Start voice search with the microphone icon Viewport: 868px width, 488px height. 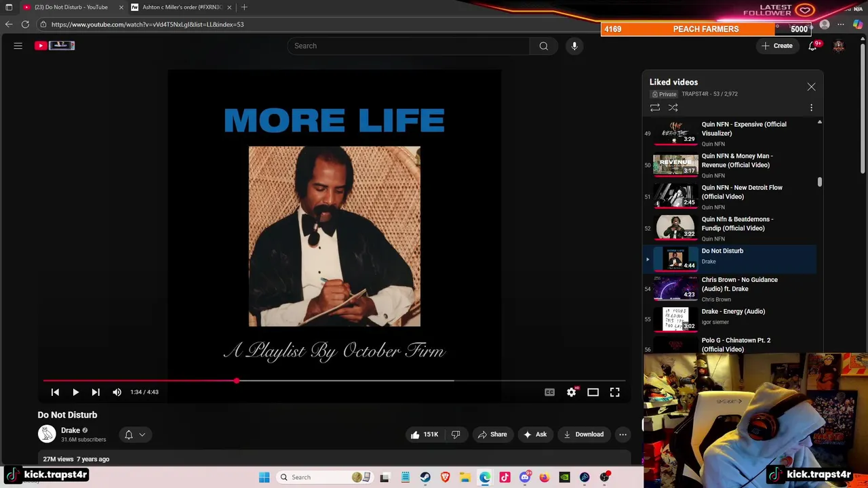[574, 45]
